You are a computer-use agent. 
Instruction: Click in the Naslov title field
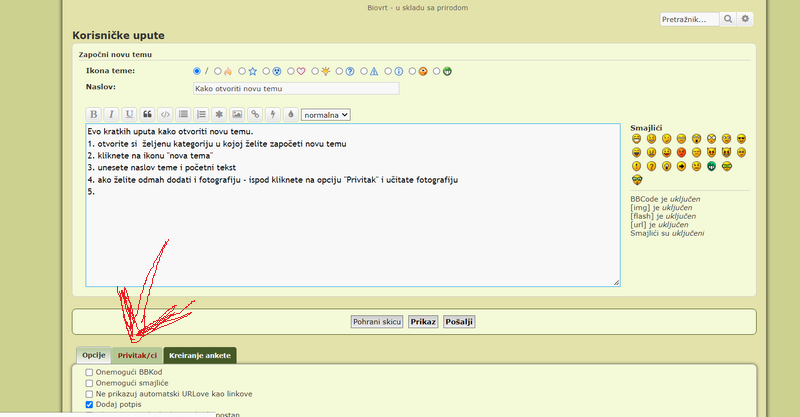[295, 88]
